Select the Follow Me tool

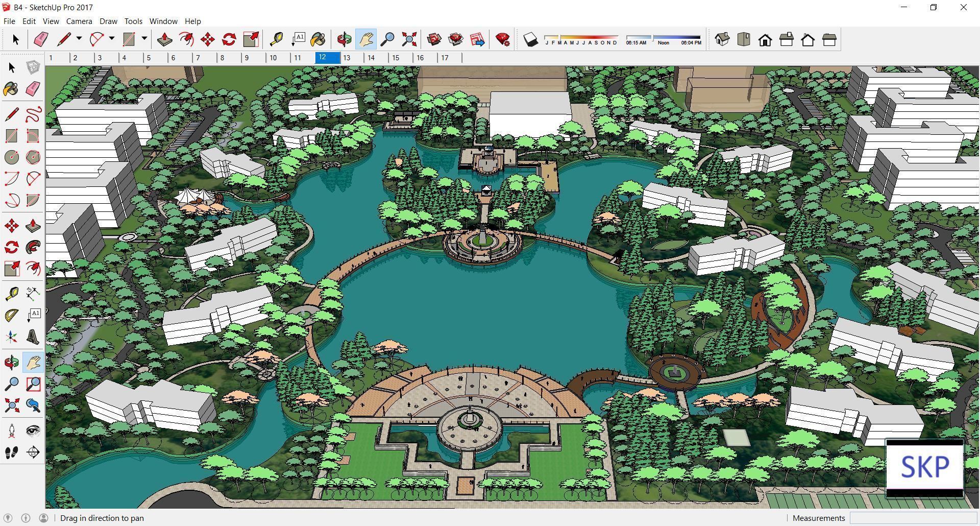(x=33, y=247)
